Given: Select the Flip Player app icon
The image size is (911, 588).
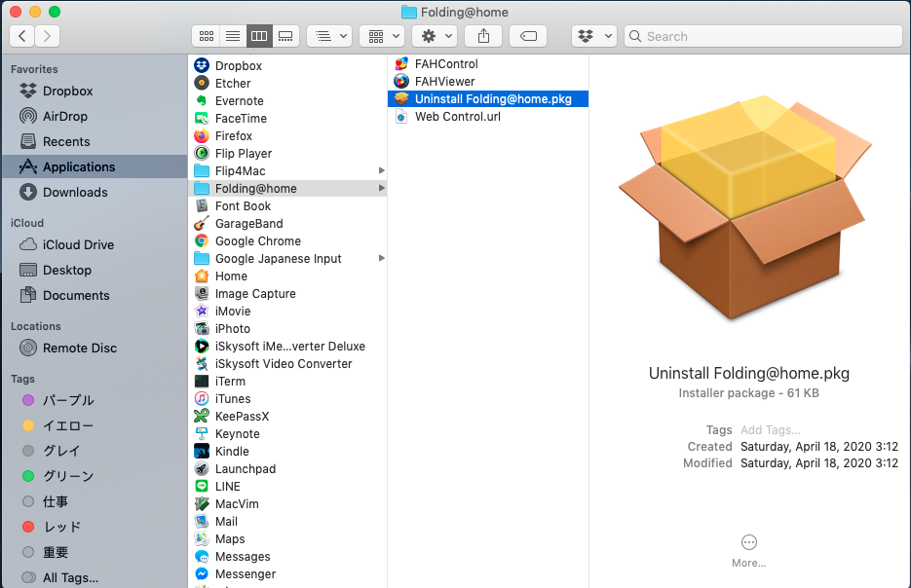Looking at the screenshot, I should (x=202, y=153).
